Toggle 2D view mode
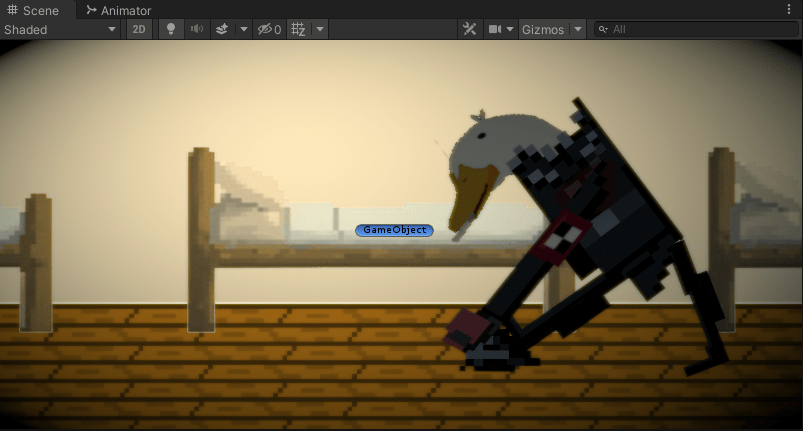Viewport: 803px width, 431px height. coord(139,29)
